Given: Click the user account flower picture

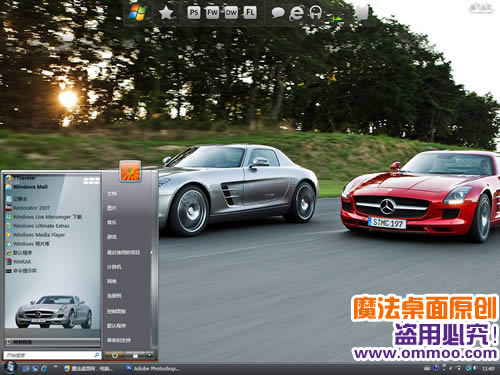Looking at the screenshot, I should [130, 171].
